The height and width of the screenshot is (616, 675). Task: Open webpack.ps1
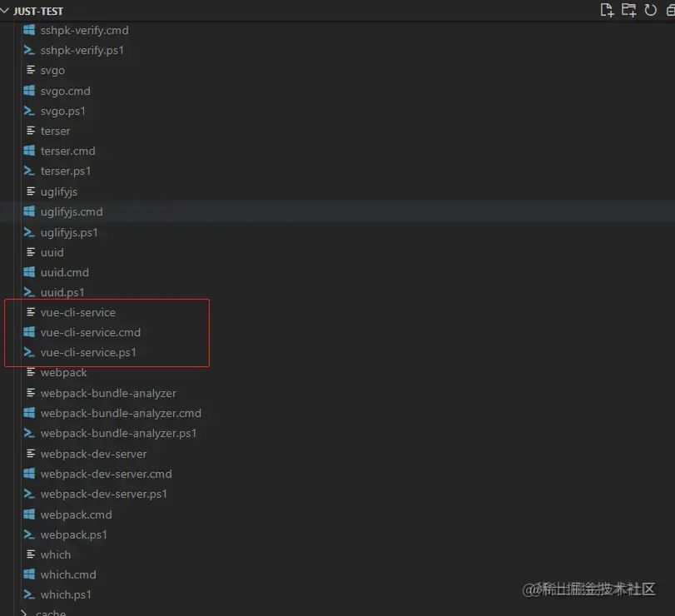coord(74,534)
